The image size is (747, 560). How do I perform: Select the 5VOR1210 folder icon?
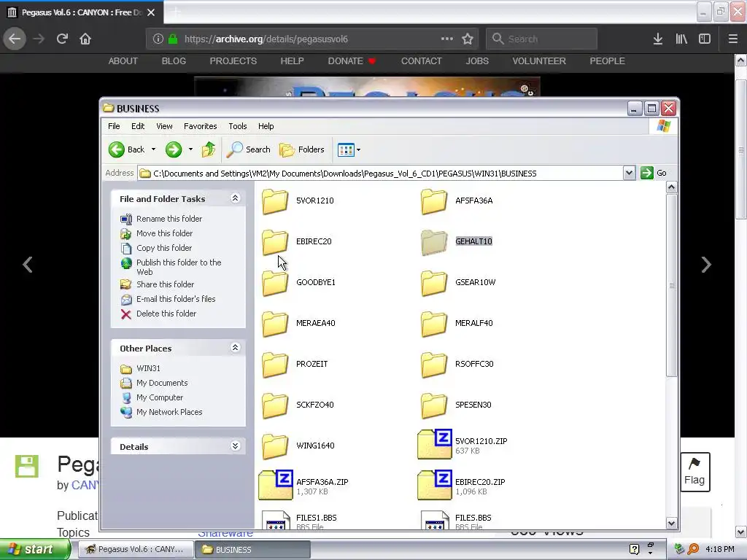275,201
